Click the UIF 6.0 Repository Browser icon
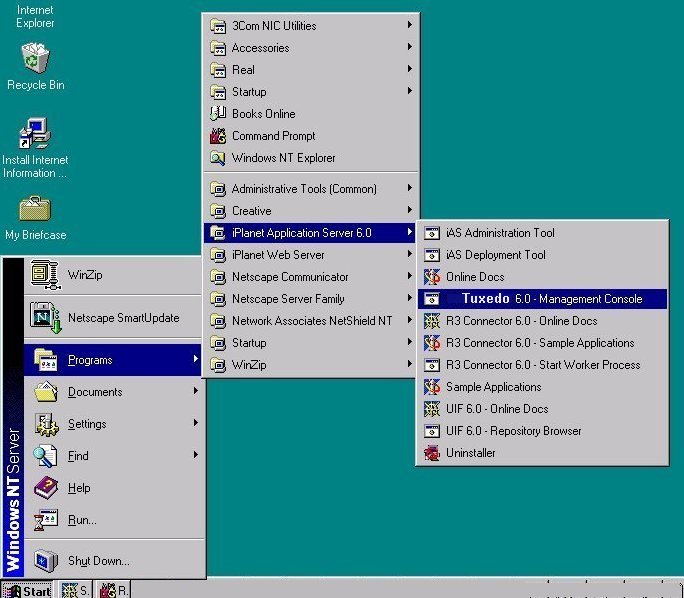This screenshot has width=684, height=598. point(432,431)
